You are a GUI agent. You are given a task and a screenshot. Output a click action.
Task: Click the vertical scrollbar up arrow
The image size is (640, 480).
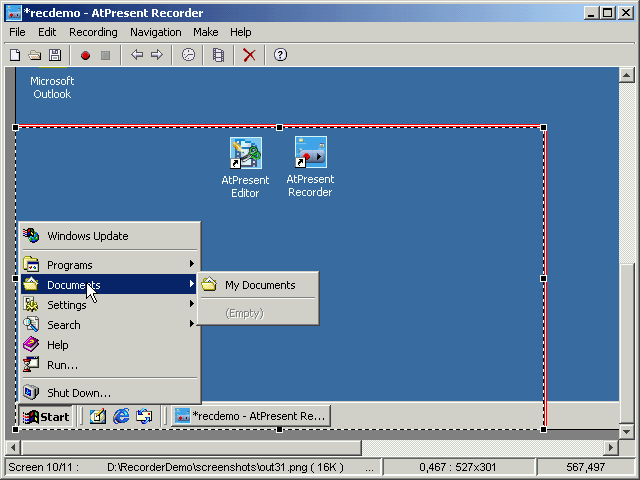click(x=627, y=75)
